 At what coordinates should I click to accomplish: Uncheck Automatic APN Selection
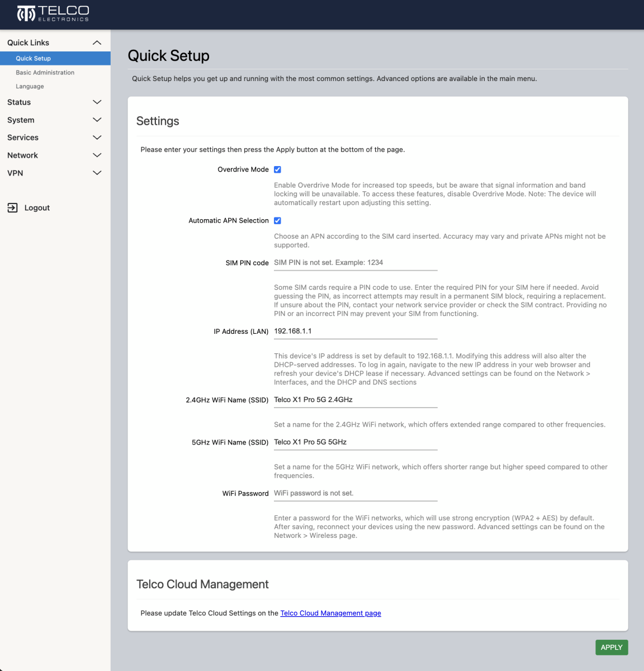[277, 221]
